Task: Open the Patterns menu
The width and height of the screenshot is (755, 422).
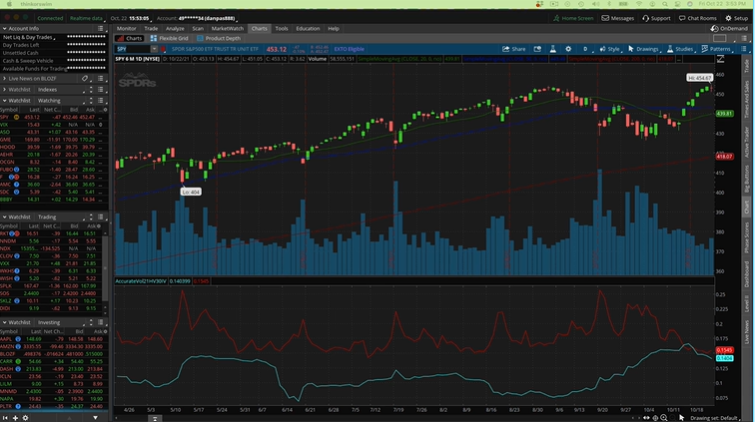Action: point(716,49)
